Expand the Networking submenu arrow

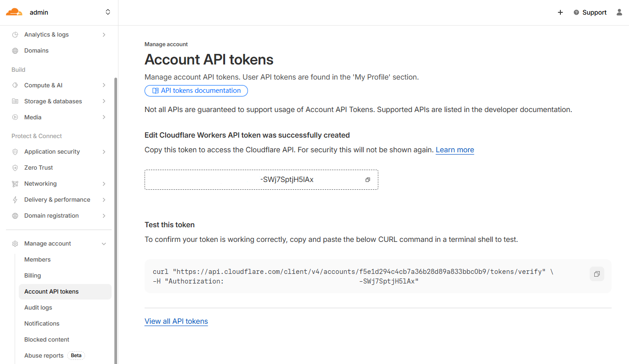(x=104, y=184)
